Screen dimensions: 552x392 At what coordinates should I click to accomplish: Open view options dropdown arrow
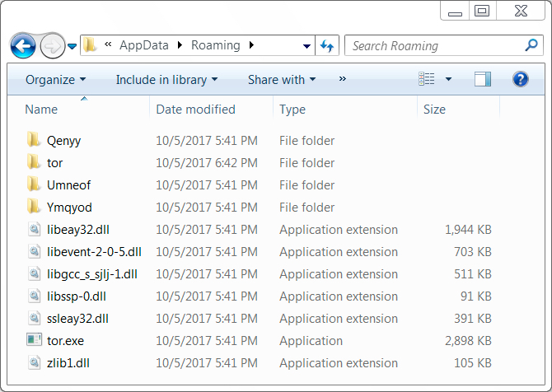(x=448, y=79)
